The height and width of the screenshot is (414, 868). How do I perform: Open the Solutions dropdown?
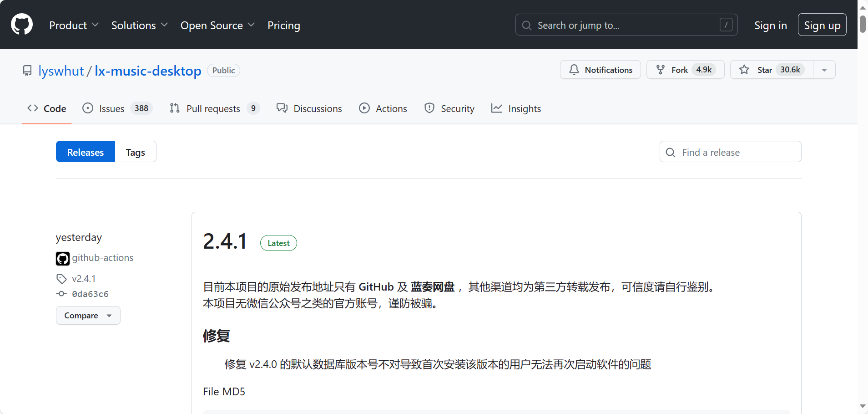[139, 25]
